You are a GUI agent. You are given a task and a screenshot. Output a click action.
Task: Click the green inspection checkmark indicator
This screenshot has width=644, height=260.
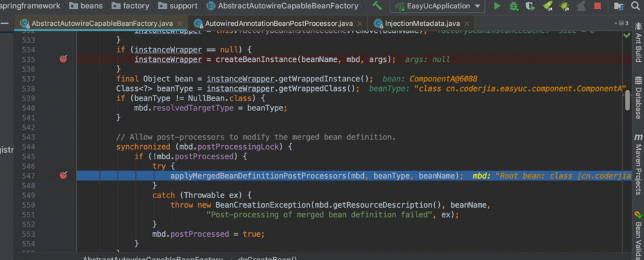coord(627,35)
